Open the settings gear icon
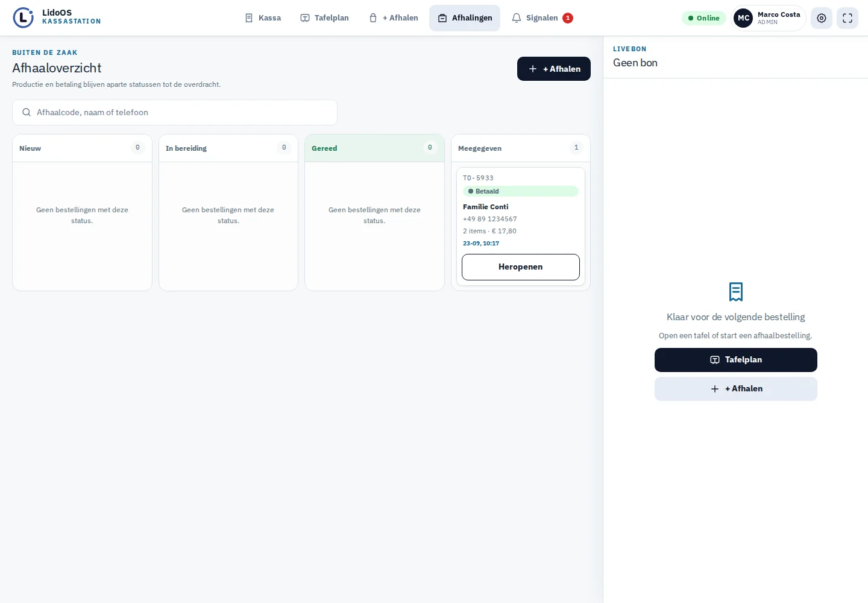Screen dimensions: 868x603 (822, 18)
